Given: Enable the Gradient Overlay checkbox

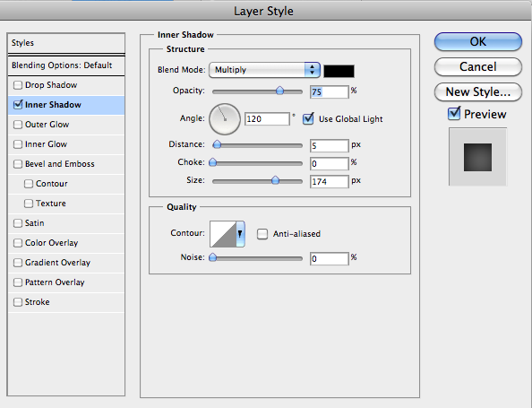Looking at the screenshot, I should pyautogui.click(x=18, y=262).
